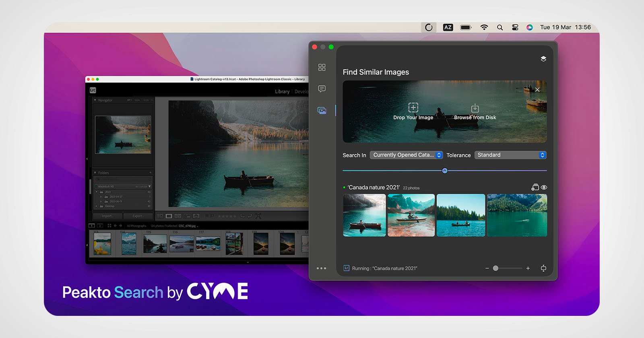Click the catalog stack icon beside the eye

[x=535, y=187]
